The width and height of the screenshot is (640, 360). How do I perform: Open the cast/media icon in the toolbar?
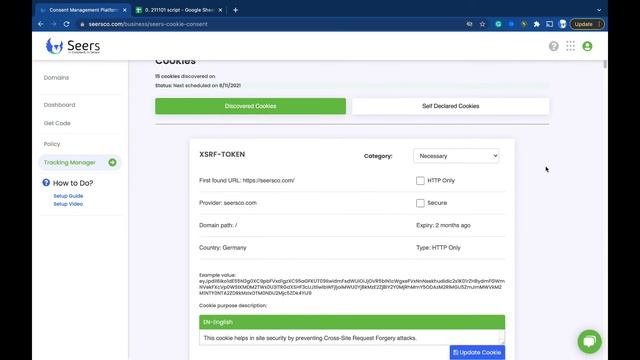550,24
